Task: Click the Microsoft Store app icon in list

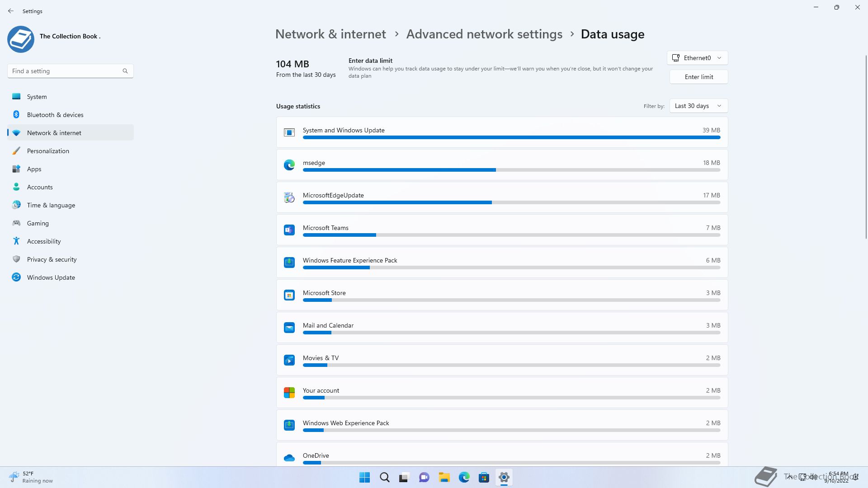Action: (x=289, y=295)
